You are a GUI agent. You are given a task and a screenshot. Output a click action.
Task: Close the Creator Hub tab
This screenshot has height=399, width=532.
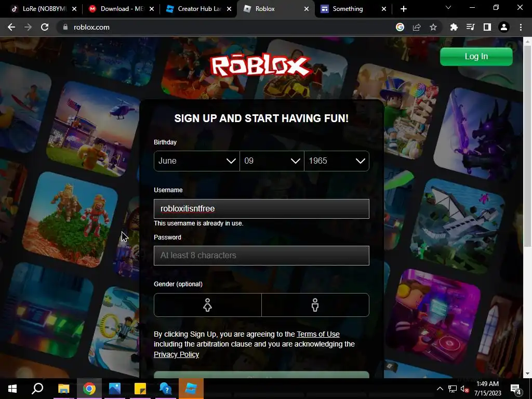pyautogui.click(x=229, y=9)
